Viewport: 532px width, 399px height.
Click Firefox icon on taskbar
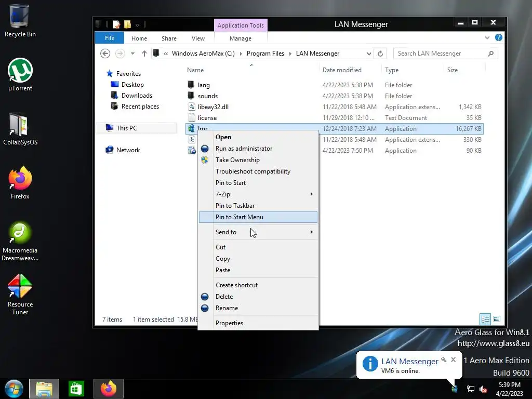pos(108,389)
